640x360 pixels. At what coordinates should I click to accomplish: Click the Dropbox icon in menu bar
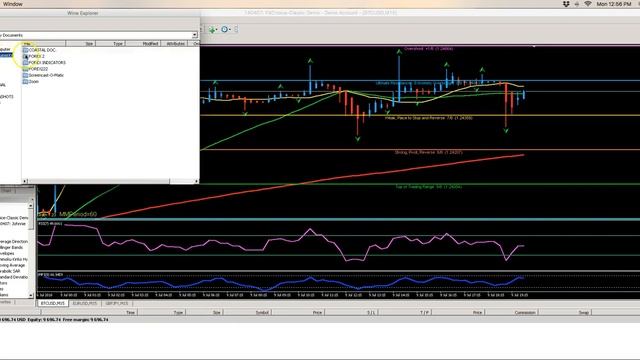point(566,4)
